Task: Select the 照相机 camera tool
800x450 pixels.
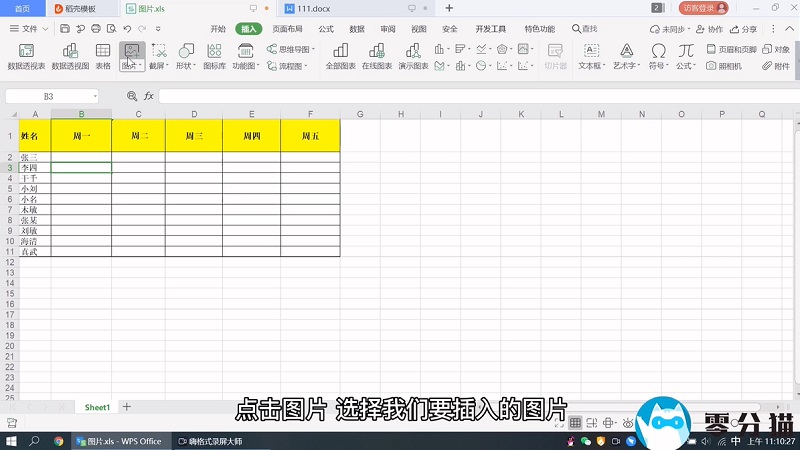Action: 724,66
